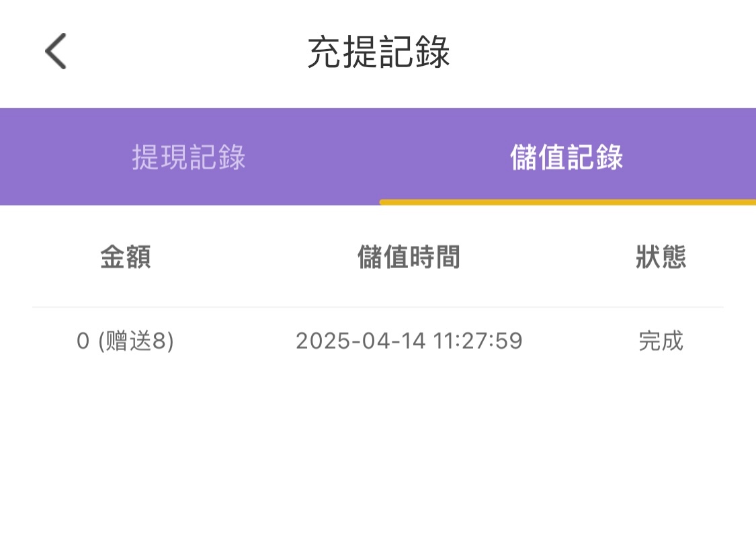This screenshot has height=535, width=756.
Task: Switch to the 提現記錄 tab
Action: tap(189, 157)
